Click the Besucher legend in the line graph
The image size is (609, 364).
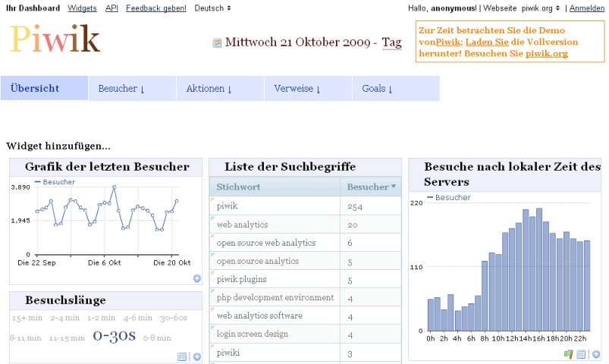[55, 182]
